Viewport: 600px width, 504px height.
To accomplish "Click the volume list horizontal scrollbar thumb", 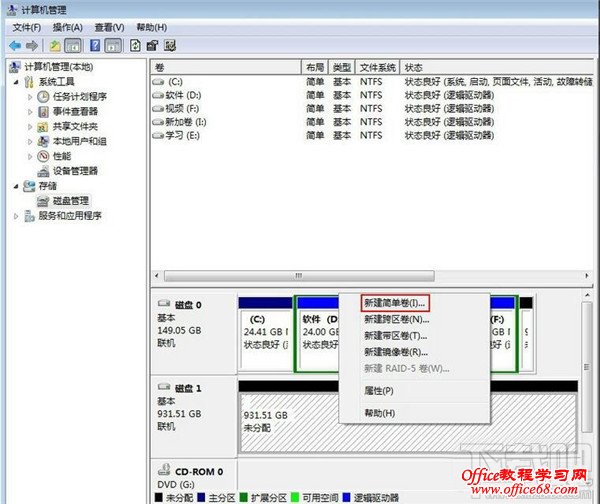I will pyautogui.click(x=299, y=276).
